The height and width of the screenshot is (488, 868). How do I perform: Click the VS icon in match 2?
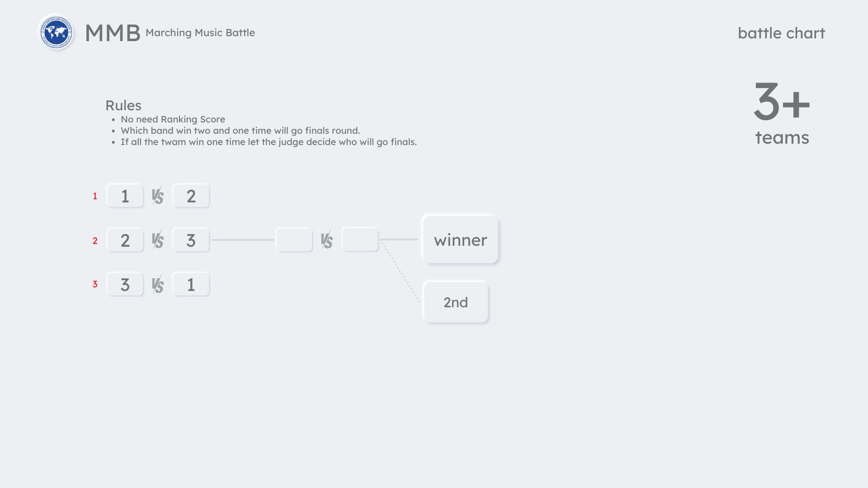click(157, 240)
